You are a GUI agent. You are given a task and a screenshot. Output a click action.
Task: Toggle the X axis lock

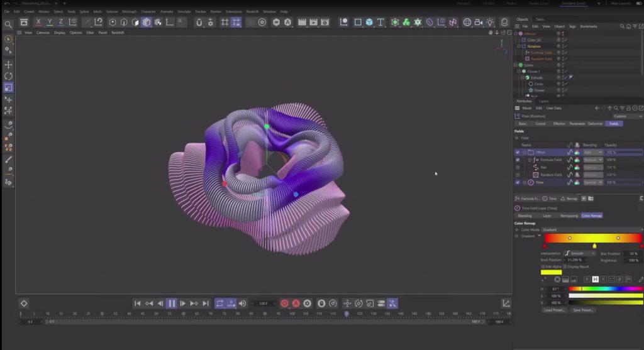point(38,22)
